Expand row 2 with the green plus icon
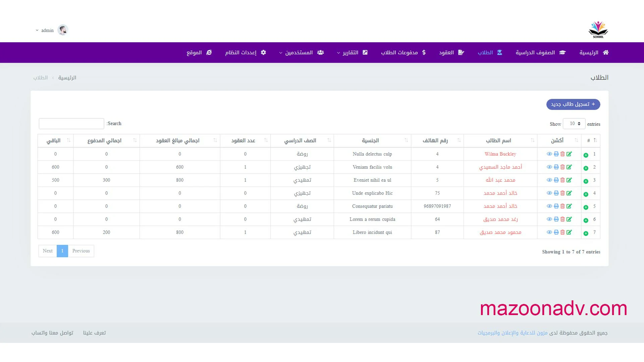The height and width of the screenshot is (362, 644). point(586,168)
